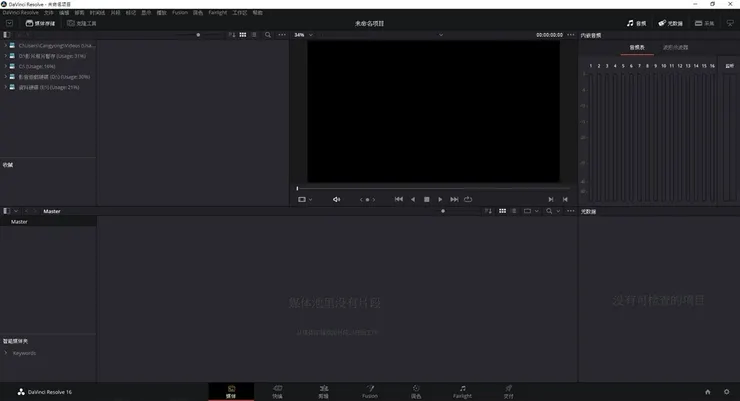Screen dimensions: 740x401
Task: Click the 采集 capture button
Action: [704, 23]
